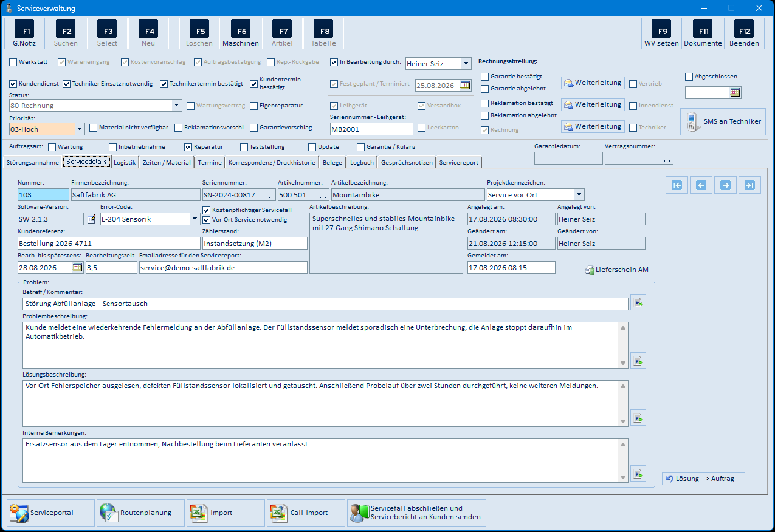
Task: Click edit icon beside Software-Version field
Action: (91, 219)
